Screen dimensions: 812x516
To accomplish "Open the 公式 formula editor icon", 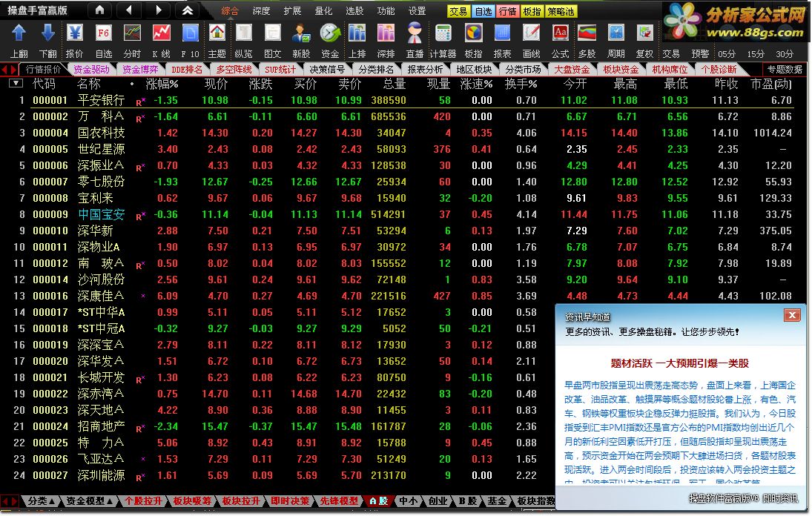I will (561, 33).
